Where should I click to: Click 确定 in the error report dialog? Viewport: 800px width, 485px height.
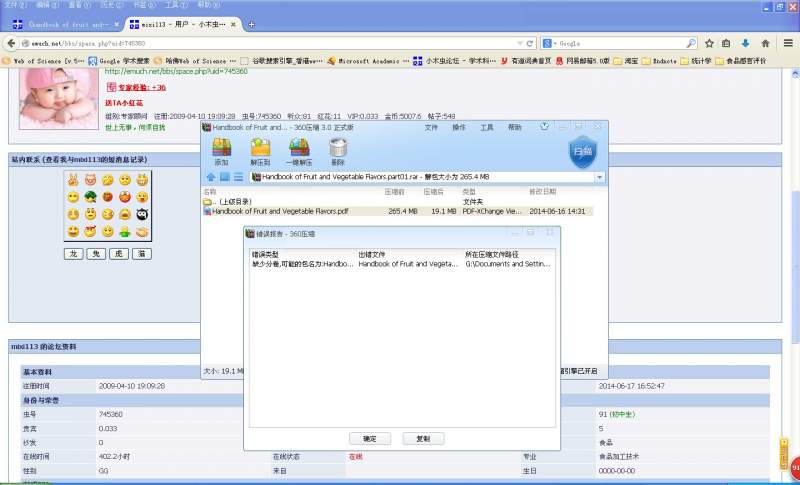point(370,439)
